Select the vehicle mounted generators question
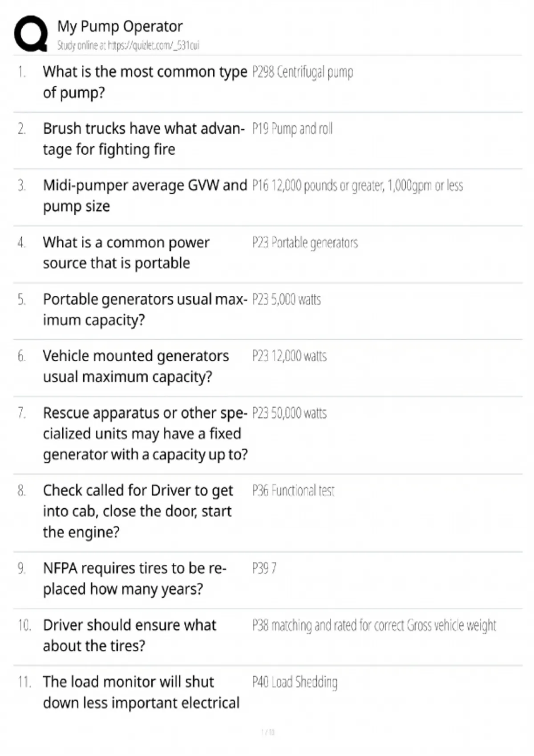 136,366
